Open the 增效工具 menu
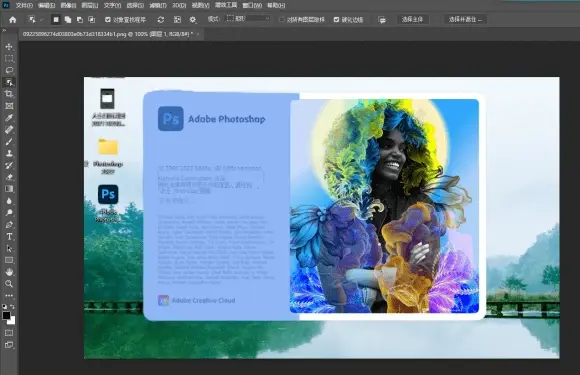 pyautogui.click(x=226, y=5)
